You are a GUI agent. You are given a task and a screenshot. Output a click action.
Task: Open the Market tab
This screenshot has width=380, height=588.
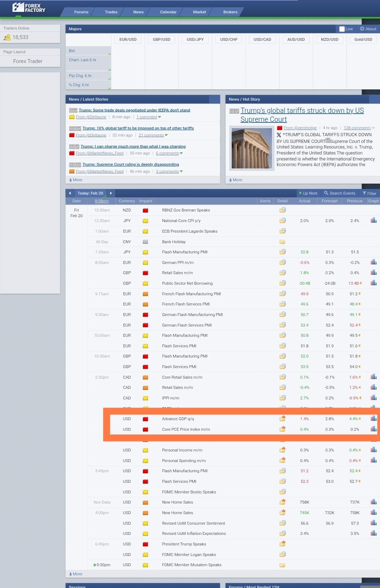point(199,12)
